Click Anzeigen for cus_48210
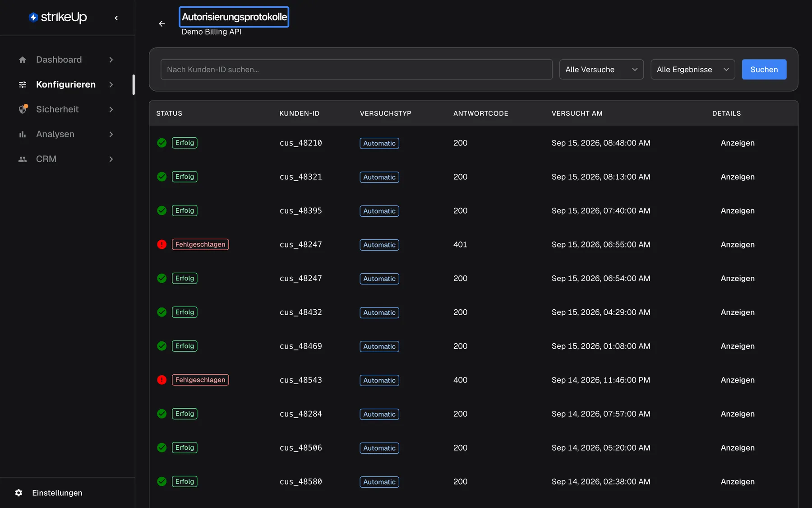 point(737,143)
